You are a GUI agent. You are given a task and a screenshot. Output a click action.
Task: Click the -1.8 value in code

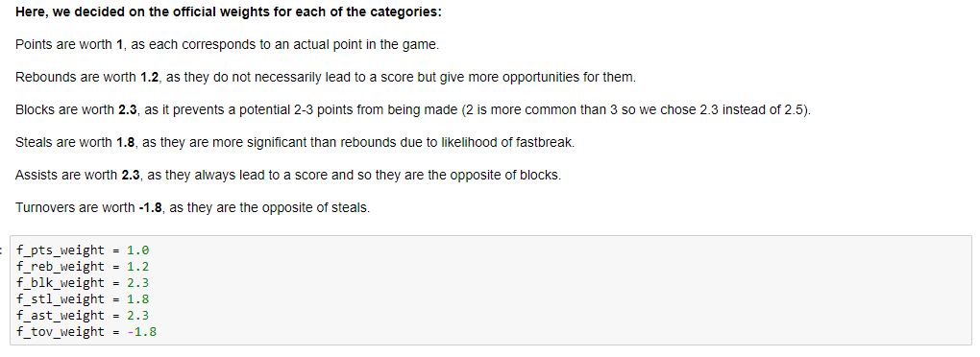click(142, 331)
